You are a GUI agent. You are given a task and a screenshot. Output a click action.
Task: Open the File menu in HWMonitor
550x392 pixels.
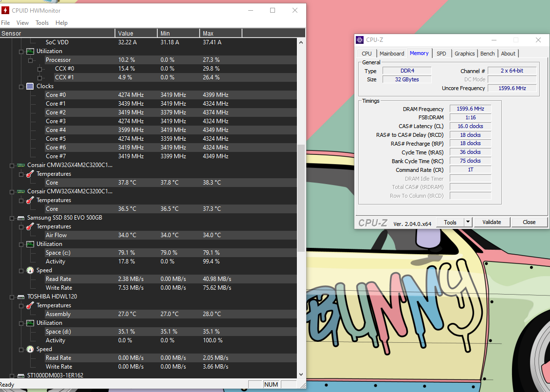[x=5, y=23]
